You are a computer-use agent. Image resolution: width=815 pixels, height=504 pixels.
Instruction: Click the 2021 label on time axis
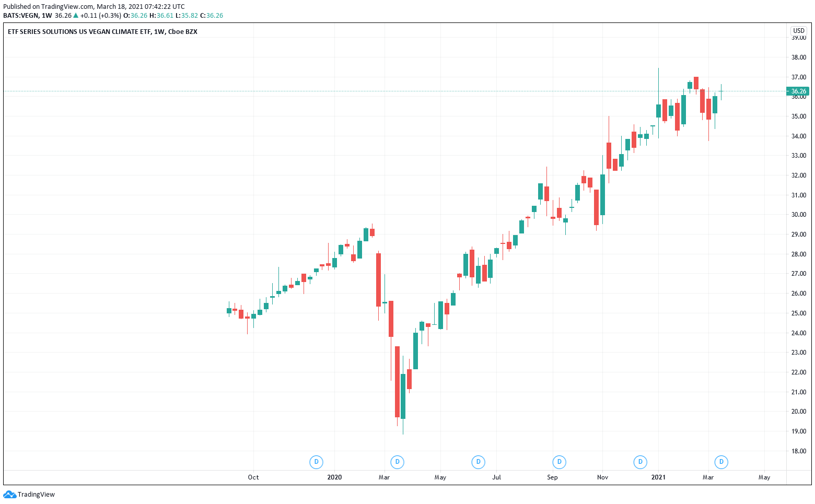(x=658, y=477)
